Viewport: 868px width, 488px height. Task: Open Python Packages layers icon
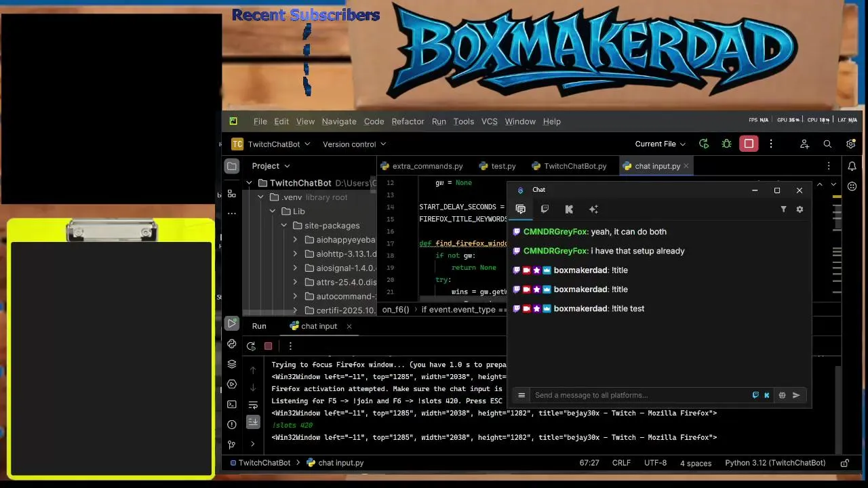click(232, 364)
